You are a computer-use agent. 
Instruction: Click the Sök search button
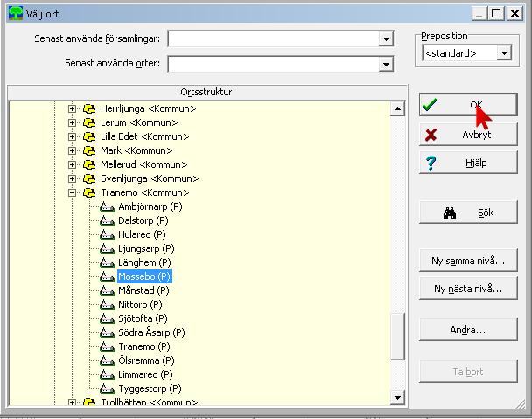tap(468, 213)
